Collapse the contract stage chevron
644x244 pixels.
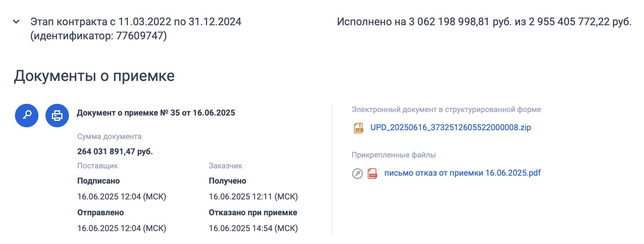[16, 22]
